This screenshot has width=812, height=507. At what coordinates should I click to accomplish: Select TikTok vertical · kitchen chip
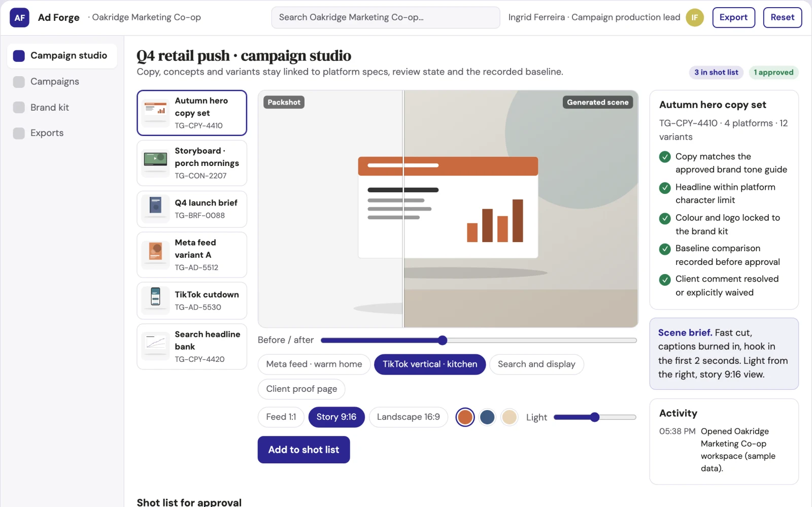[x=430, y=364]
